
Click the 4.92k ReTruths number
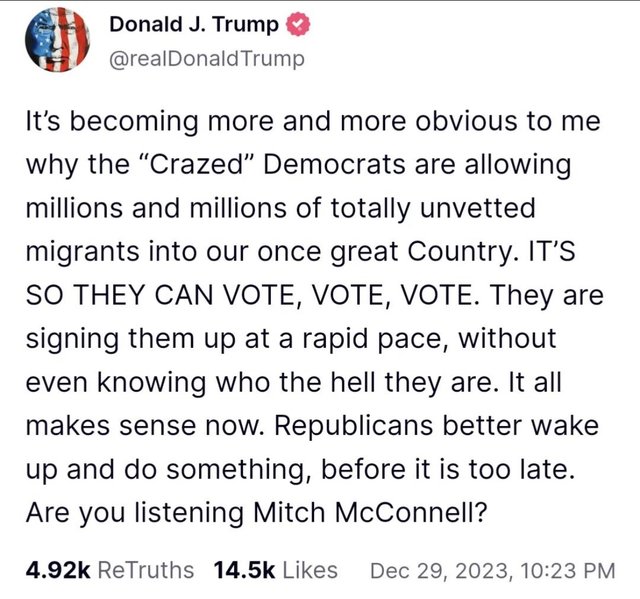pos(56,570)
